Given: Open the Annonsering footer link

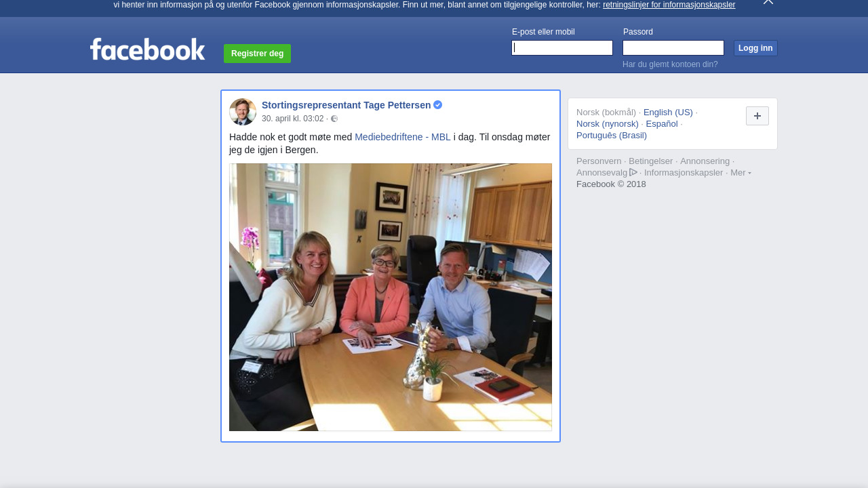Looking at the screenshot, I should click(x=705, y=161).
